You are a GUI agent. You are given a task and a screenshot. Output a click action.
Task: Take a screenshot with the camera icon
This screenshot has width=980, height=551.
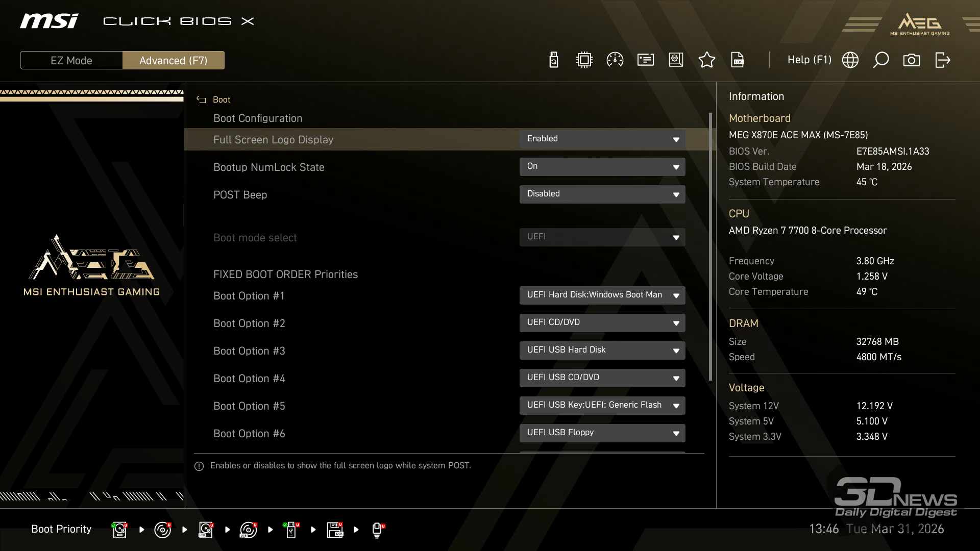coord(911,60)
